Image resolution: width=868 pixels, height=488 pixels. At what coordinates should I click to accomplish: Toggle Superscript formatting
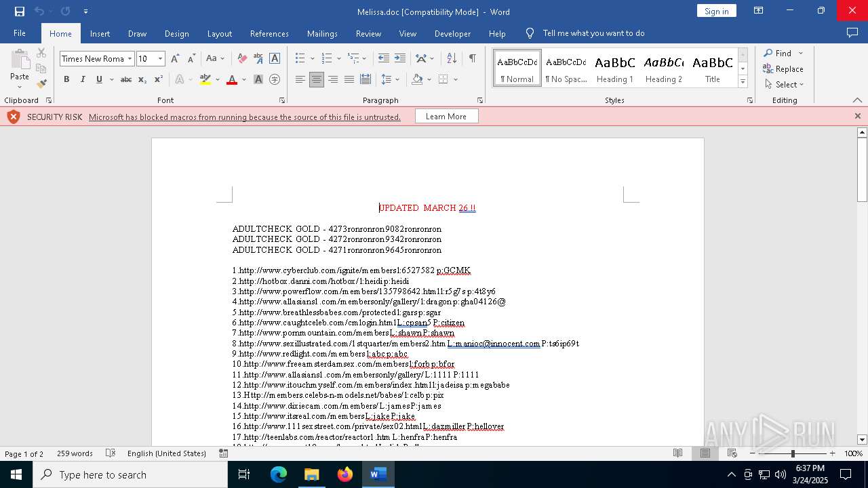click(x=159, y=79)
